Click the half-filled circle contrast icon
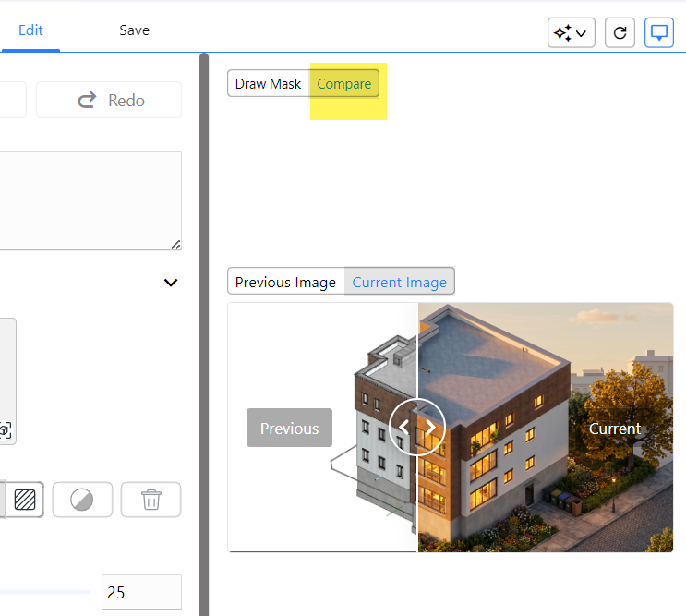The height and width of the screenshot is (616, 686). click(82, 500)
